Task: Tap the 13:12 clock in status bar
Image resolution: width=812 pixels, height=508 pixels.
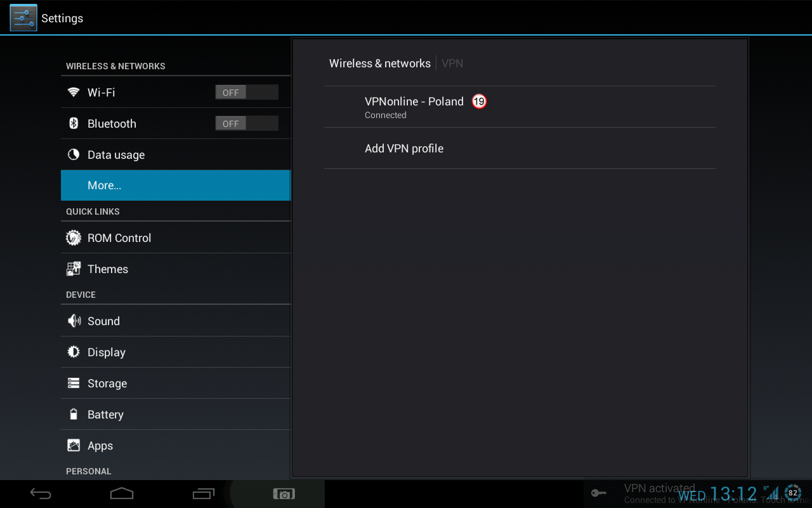Action: tap(733, 494)
